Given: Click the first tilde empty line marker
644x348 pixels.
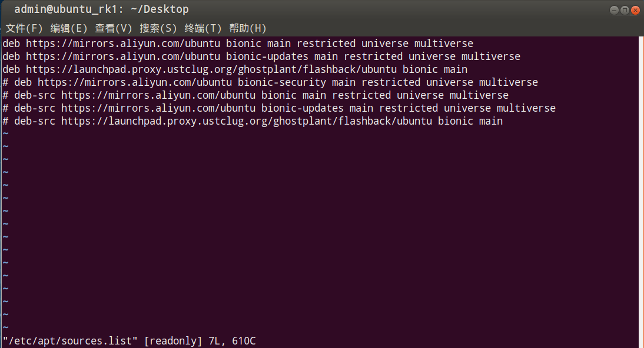Looking at the screenshot, I should 5,134.
